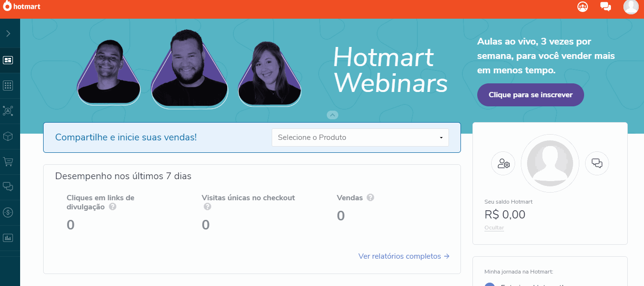Open the chat messages icon in header
Viewport: 644px width, 286px height.
tap(606, 7)
